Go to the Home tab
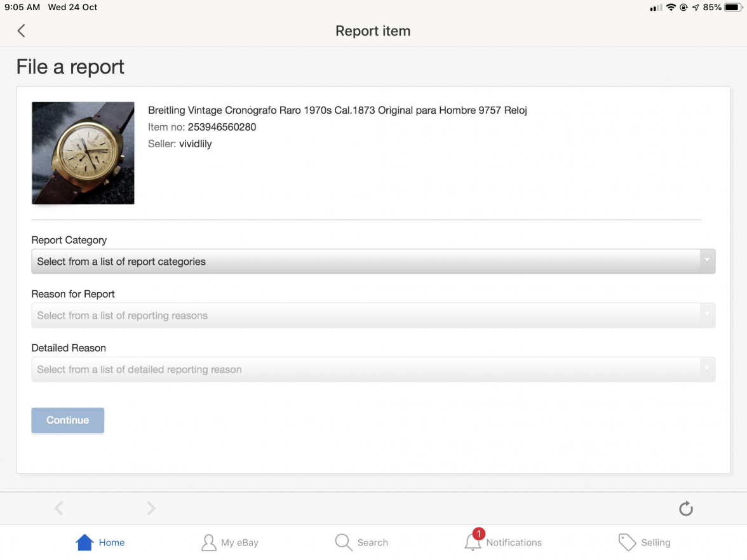 pyautogui.click(x=100, y=542)
